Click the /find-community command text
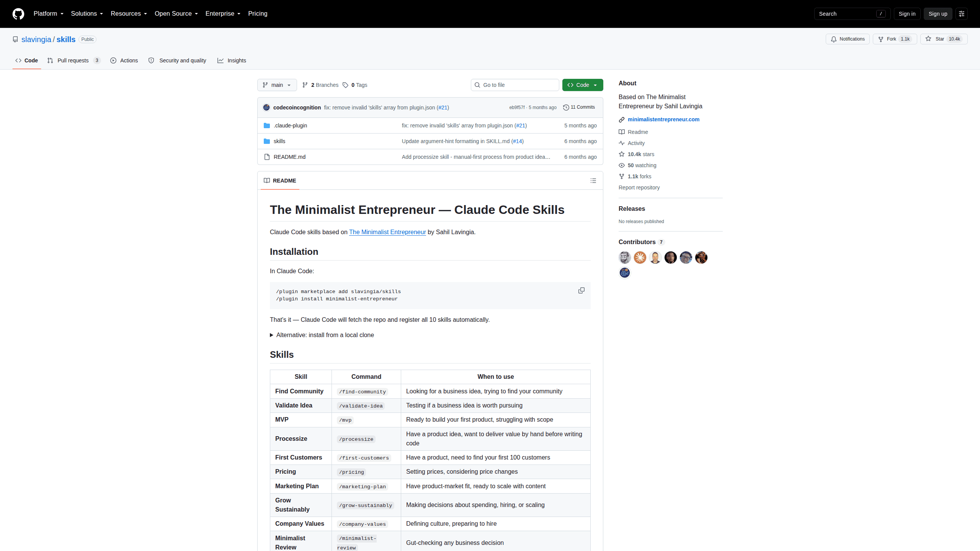 click(x=362, y=391)
